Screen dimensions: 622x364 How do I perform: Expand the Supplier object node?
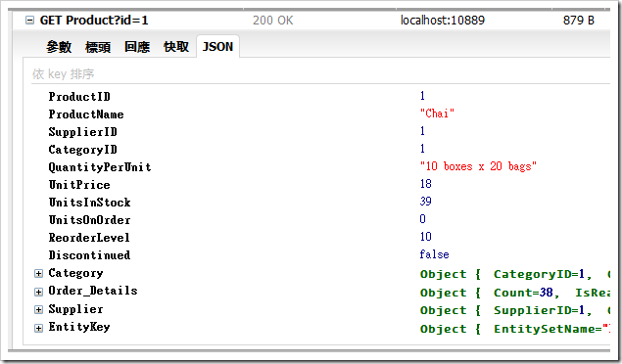[x=38, y=310]
